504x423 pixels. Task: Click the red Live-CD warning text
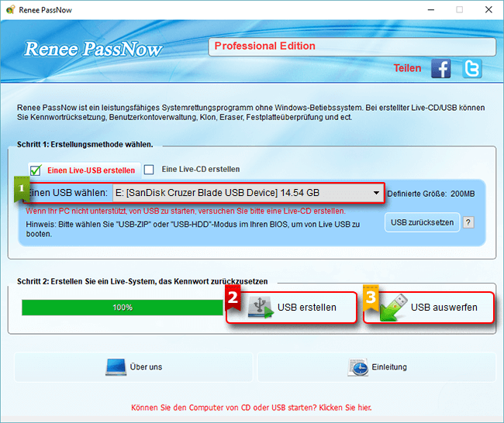186,211
